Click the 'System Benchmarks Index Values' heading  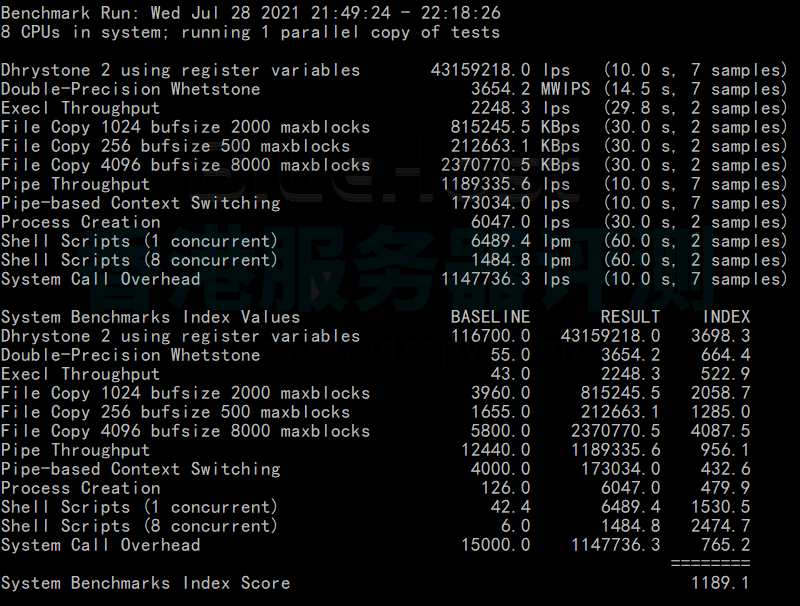(x=150, y=317)
